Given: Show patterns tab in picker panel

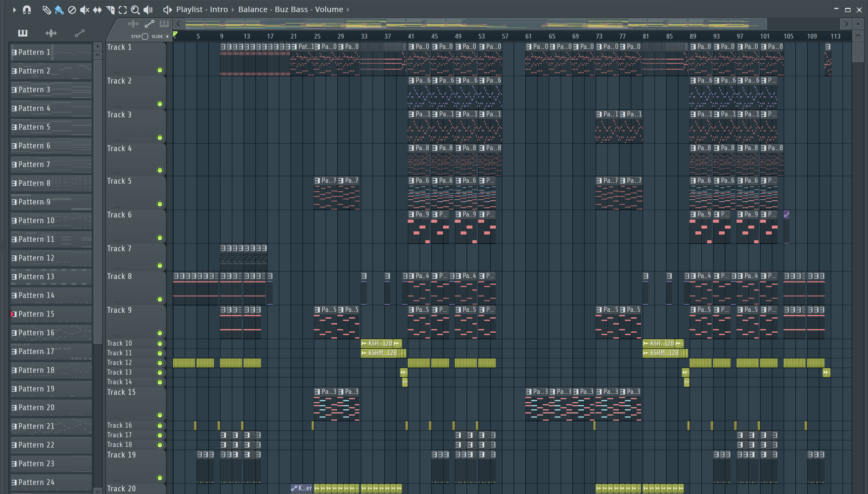Looking at the screenshot, I should [23, 33].
